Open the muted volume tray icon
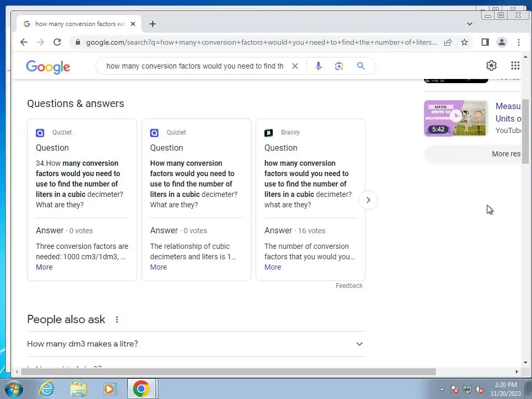The image size is (532, 399). click(x=480, y=389)
